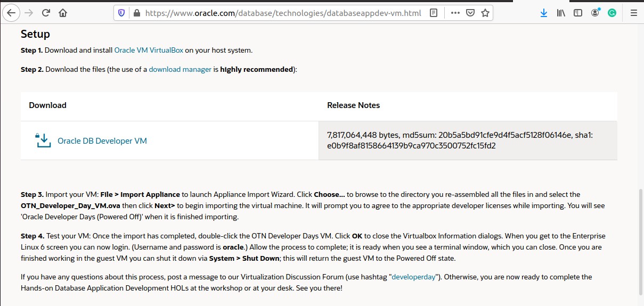Click the page vertical scrollbar thumb
The image size is (644, 306).
640,242
